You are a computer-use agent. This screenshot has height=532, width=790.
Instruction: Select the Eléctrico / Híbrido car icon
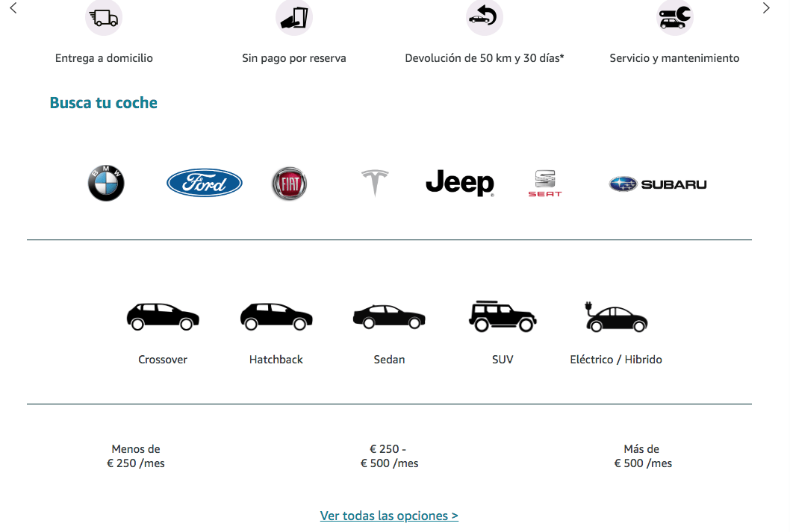pos(616,316)
